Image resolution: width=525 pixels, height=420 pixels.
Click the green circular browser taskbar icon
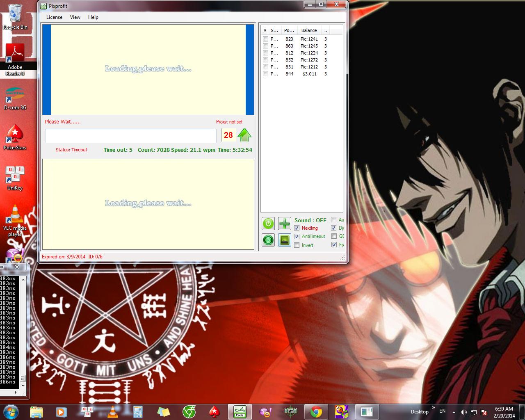(189, 411)
